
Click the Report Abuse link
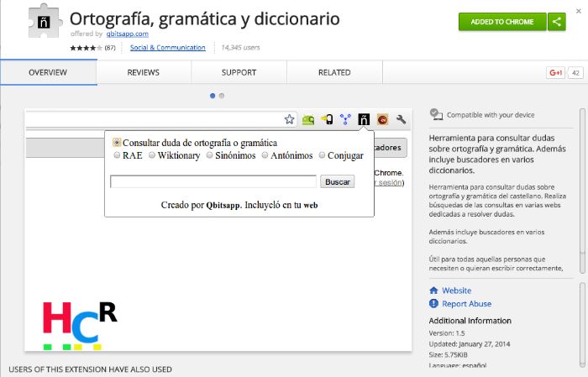click(466, 304)
